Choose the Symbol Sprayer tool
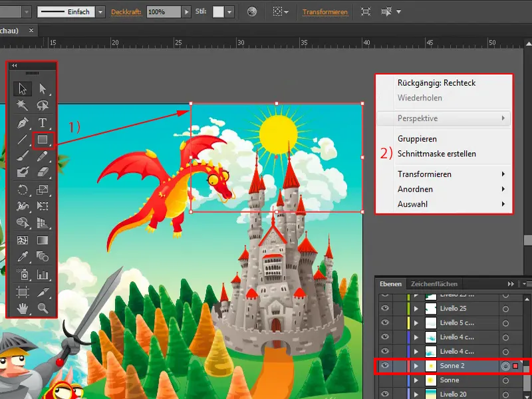The image size is (532, 399). pyautogui.click(x=23, y=274)
